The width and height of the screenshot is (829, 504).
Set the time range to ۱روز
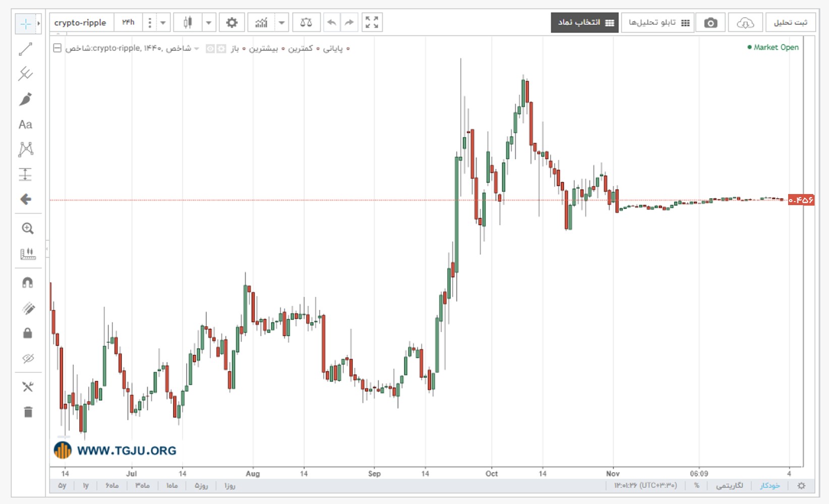tap(230, 485)
